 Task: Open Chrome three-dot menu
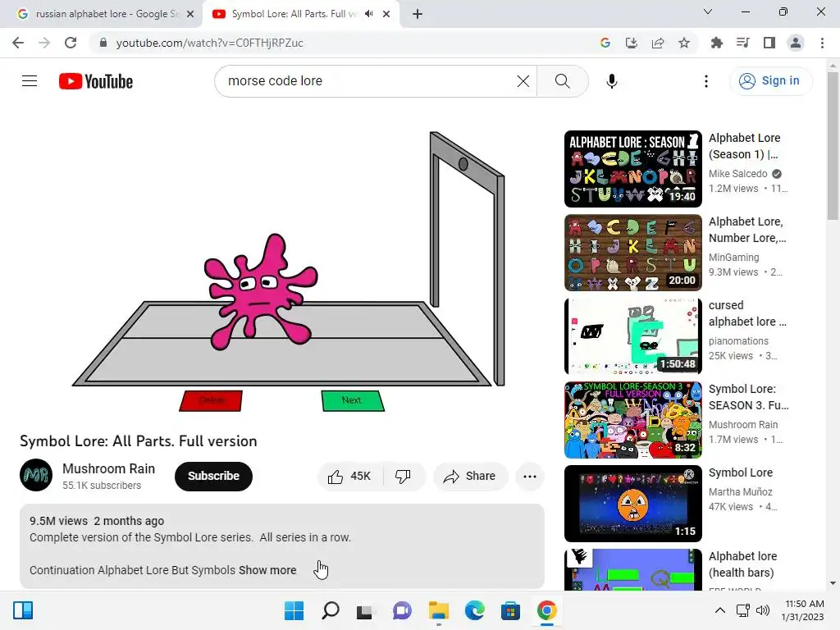coord(822,43)
